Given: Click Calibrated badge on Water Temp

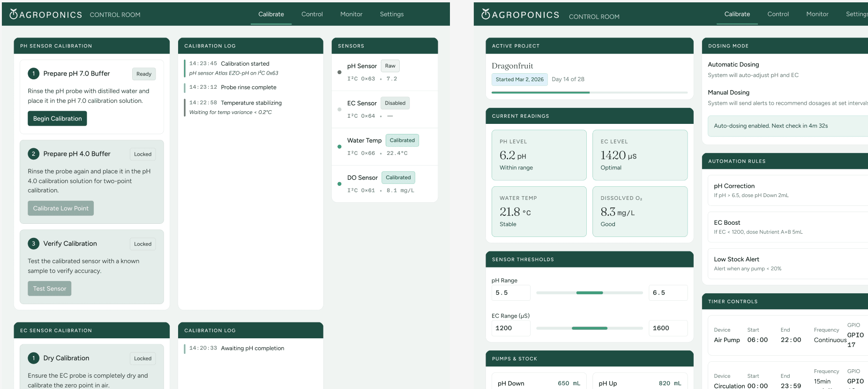Looking at the screenshot, I should 402,140.
